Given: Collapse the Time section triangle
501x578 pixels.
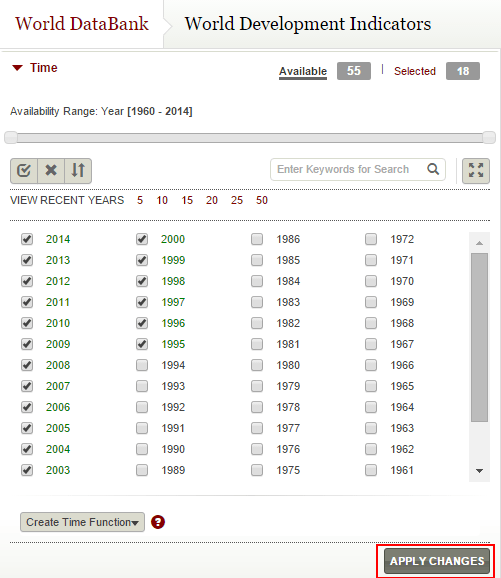Looking at the screenshot, I should tap(17, 68).
